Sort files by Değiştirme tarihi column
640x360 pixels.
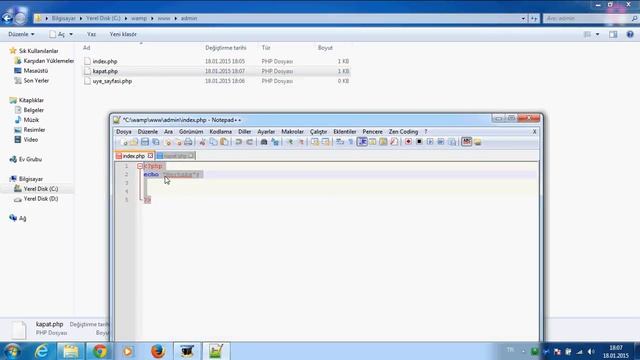[226, 48]
